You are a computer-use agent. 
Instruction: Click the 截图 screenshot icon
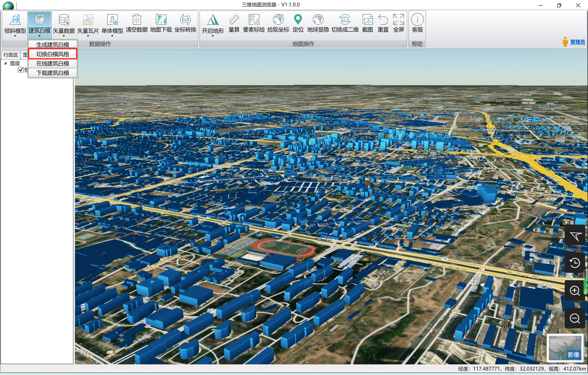point(367,20)
